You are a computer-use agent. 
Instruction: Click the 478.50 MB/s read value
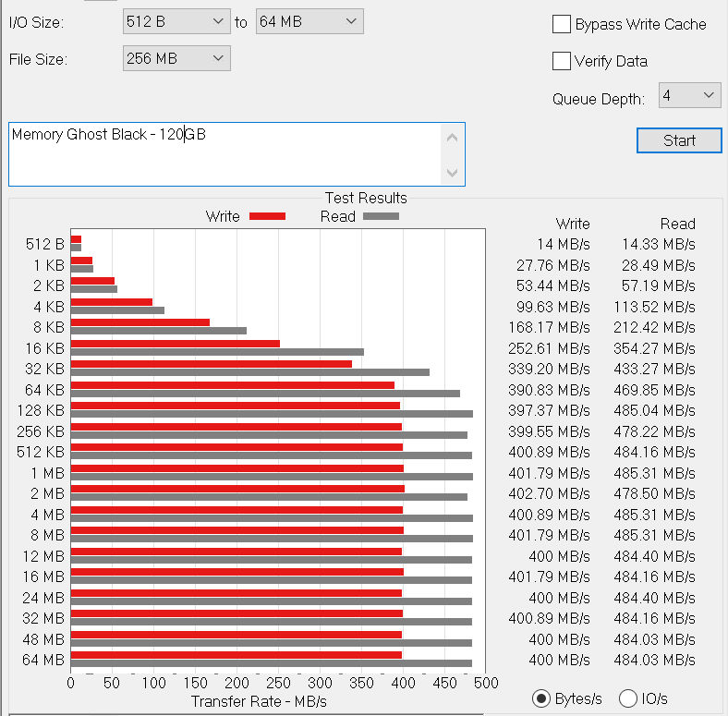654,493
